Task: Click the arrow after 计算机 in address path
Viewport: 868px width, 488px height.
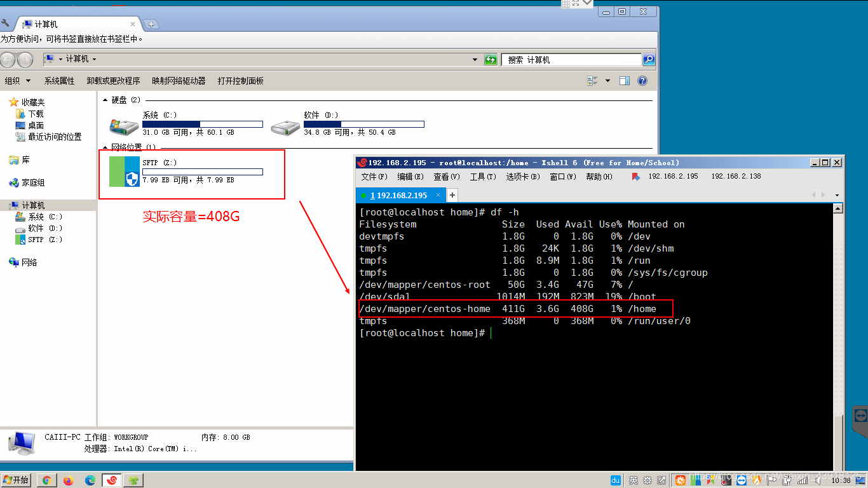Action: coord(94,59)
